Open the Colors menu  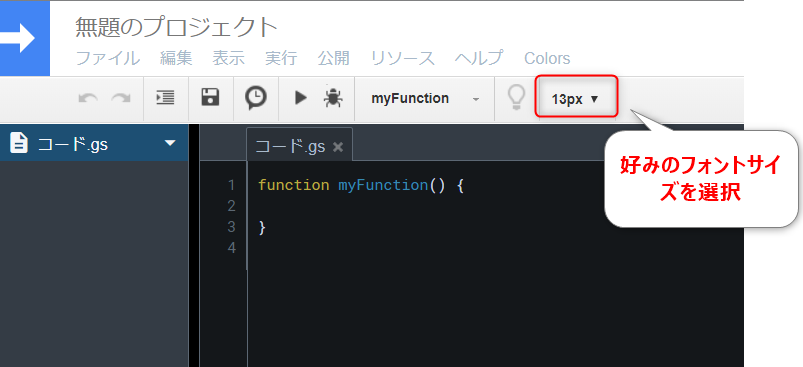click(x=547, y=58)
